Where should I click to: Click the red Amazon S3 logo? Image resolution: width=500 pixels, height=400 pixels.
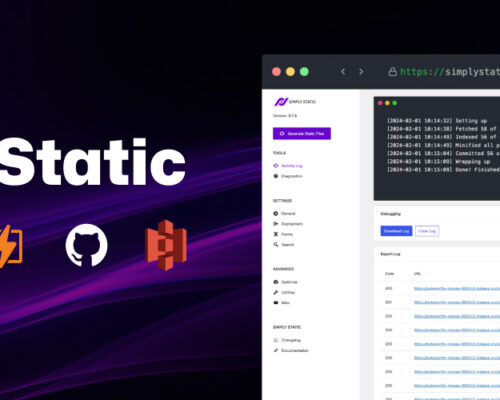pyautogui.click(x=166, y=245)
